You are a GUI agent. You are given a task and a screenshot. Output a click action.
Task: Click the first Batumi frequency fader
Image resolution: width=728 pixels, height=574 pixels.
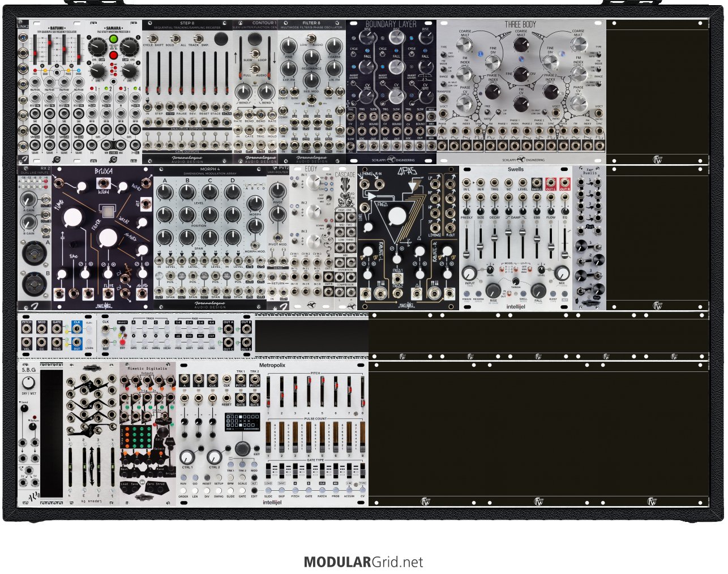[x=35, y=51]
